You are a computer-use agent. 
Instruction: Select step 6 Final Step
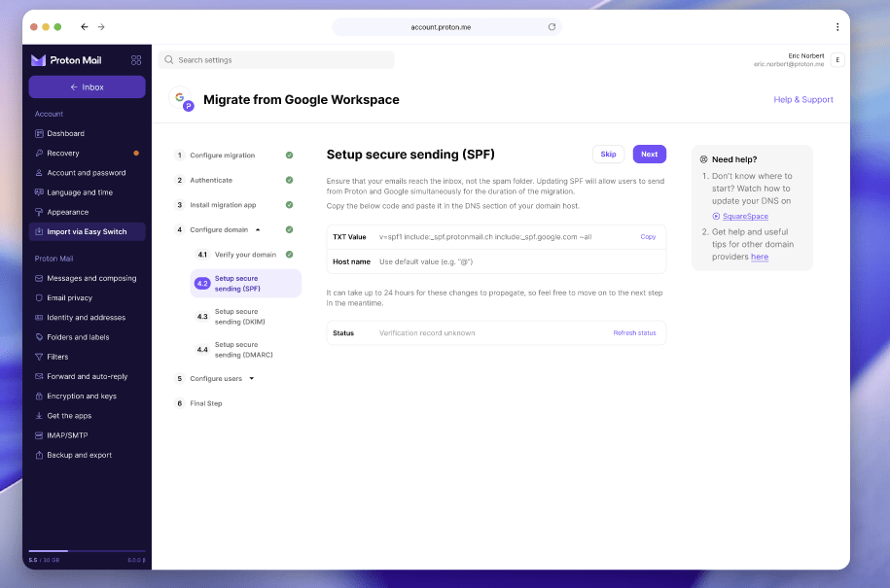(198, 403)
